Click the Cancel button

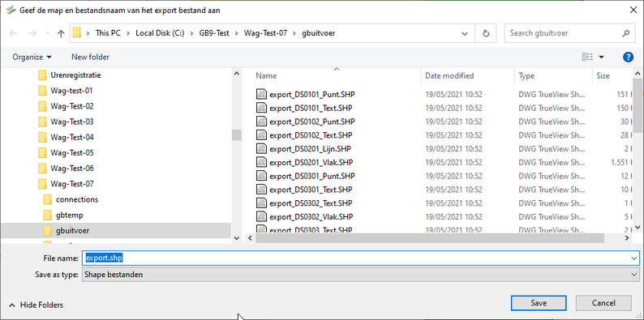(x=603, y=303)
